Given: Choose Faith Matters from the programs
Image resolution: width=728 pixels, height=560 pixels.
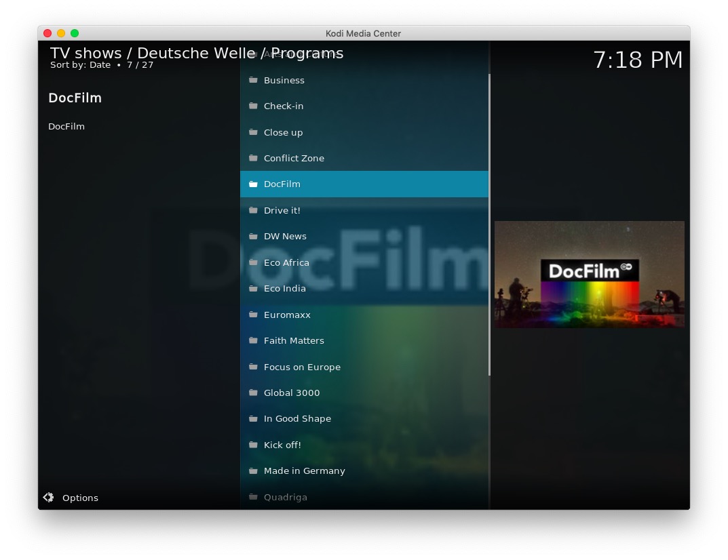Looking at the screenshot, I should [294, 340].
